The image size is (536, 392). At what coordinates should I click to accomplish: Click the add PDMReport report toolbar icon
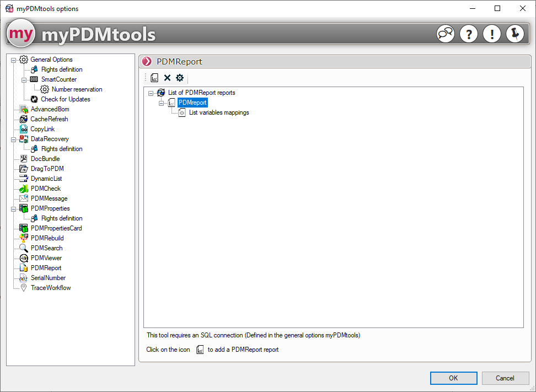click(155, 78)
